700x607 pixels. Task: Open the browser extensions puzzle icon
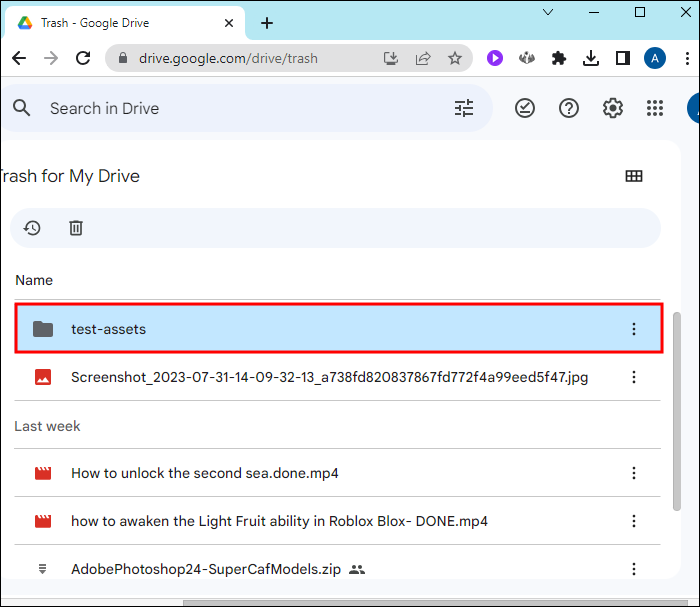pyautogui.click(x=559, y=58)
